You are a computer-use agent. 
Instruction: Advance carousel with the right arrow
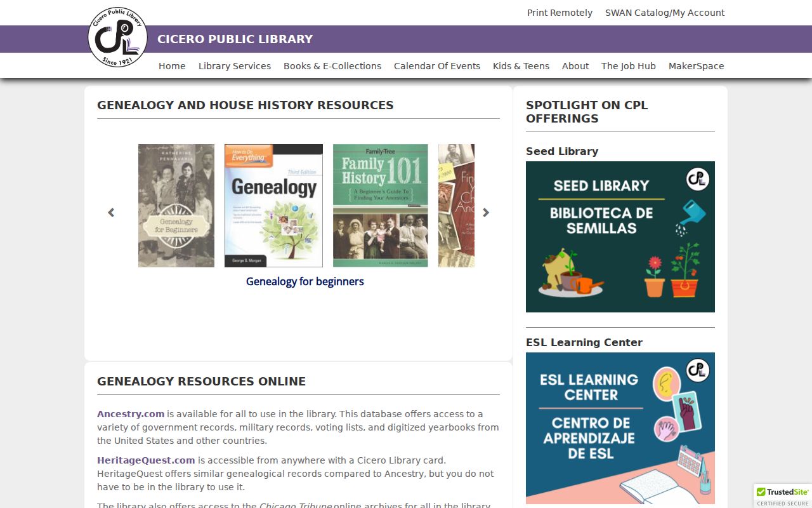(x=486, y=213)
